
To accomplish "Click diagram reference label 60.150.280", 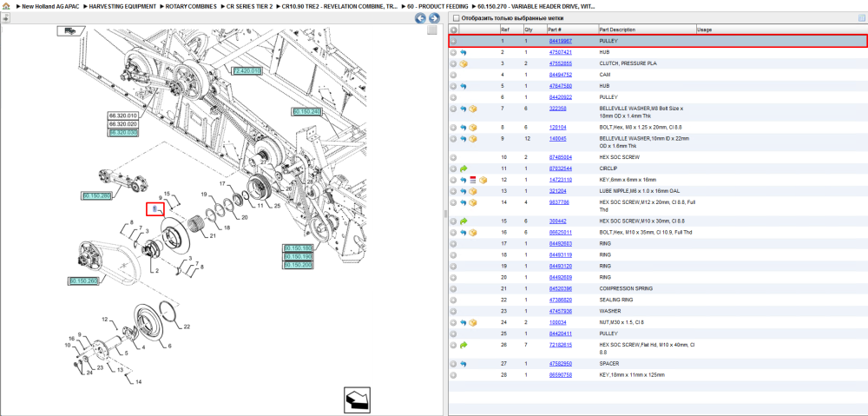I will 97,196.
